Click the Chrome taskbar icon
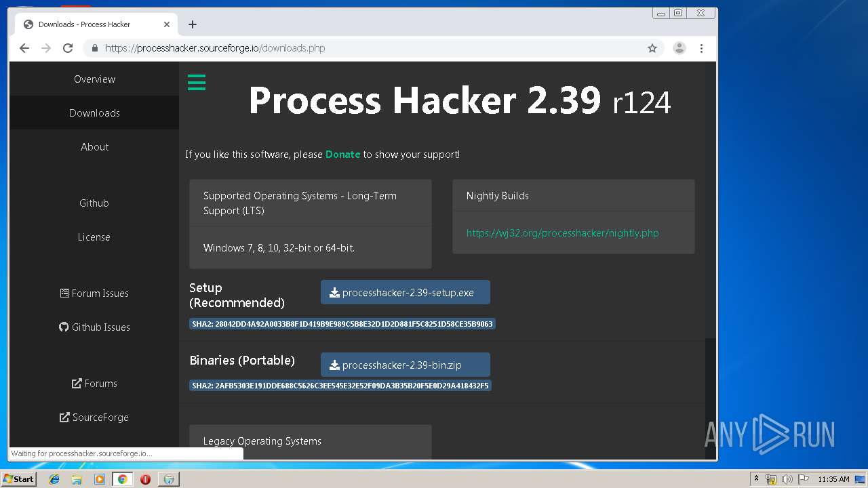 click(122, 479)
